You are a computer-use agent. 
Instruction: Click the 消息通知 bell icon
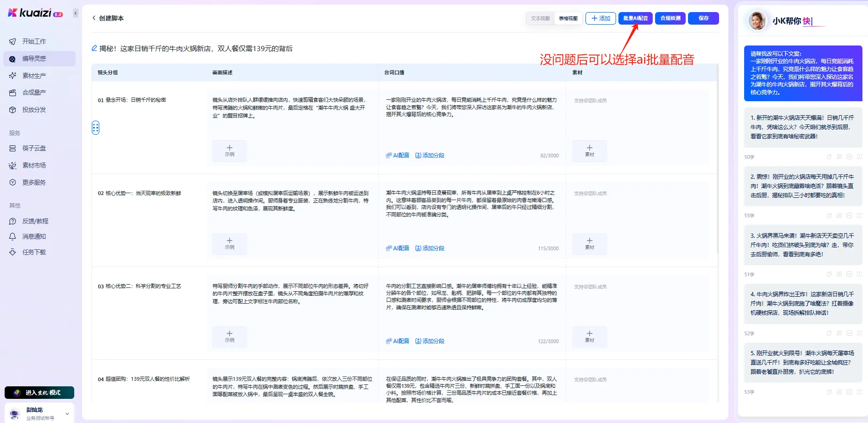13,236
